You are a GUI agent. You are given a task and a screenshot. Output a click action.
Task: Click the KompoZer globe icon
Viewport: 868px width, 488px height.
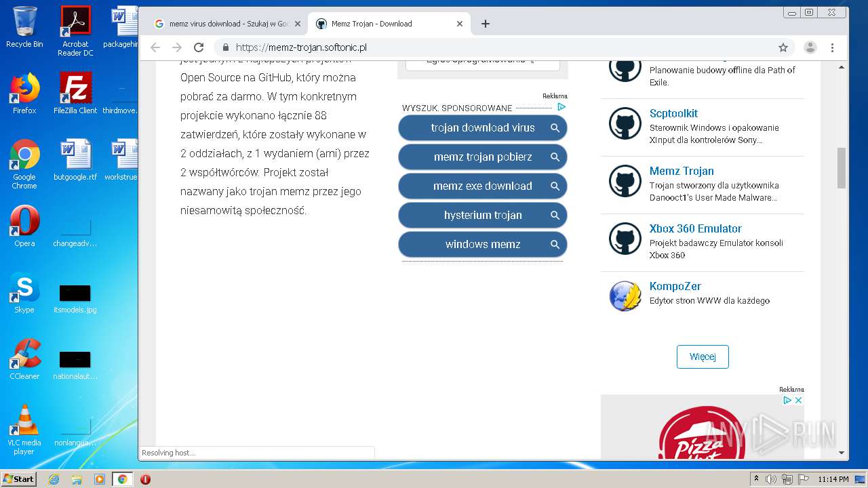(625, 296)
